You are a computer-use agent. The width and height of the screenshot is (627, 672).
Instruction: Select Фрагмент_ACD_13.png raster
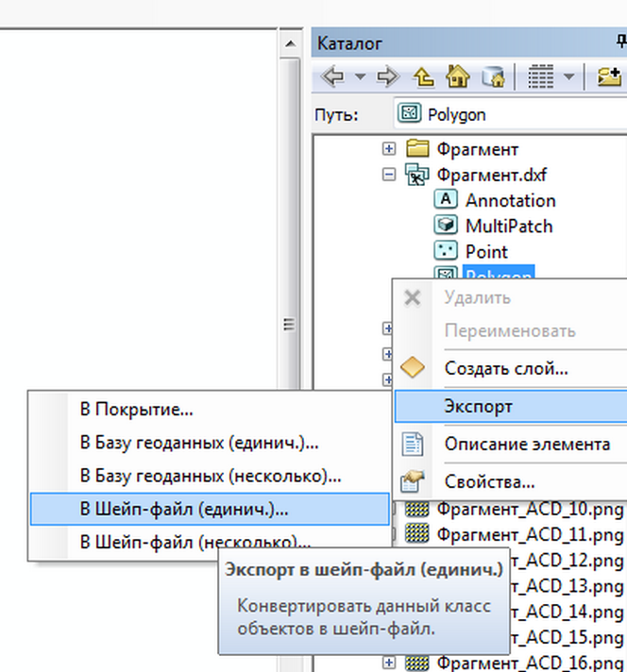[567, 586]
